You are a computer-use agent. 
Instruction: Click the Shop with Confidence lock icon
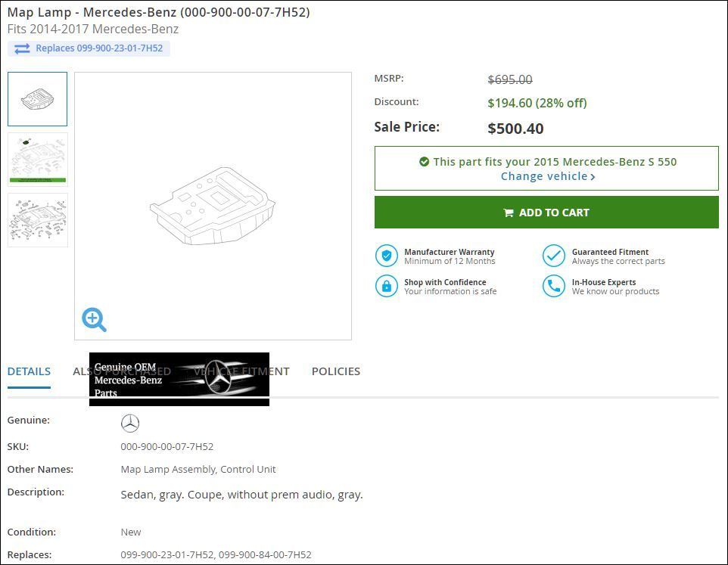point(386,286)
